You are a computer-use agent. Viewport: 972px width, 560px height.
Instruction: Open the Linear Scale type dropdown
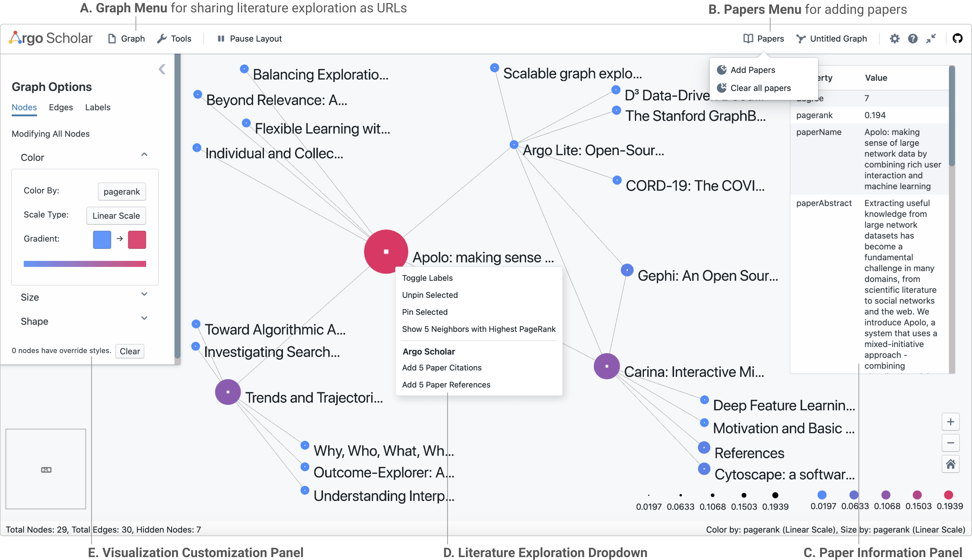[x=116, y=216]
